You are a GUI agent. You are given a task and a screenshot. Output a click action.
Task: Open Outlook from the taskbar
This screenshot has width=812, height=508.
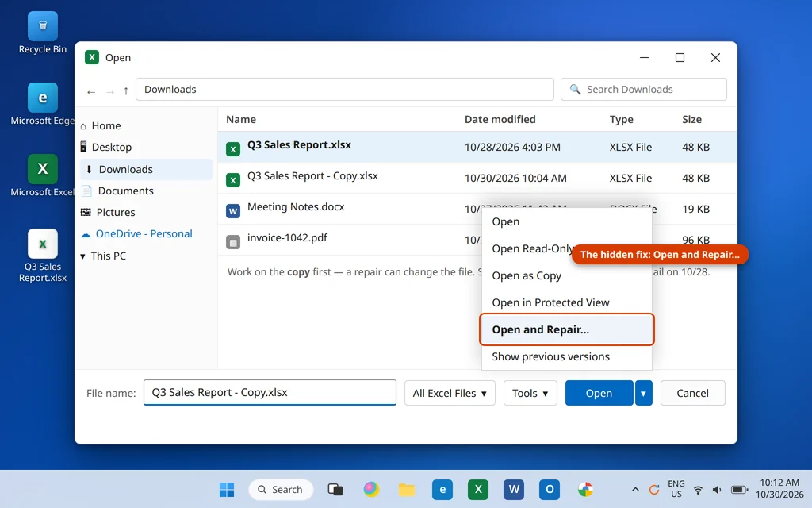pos(550,489)
